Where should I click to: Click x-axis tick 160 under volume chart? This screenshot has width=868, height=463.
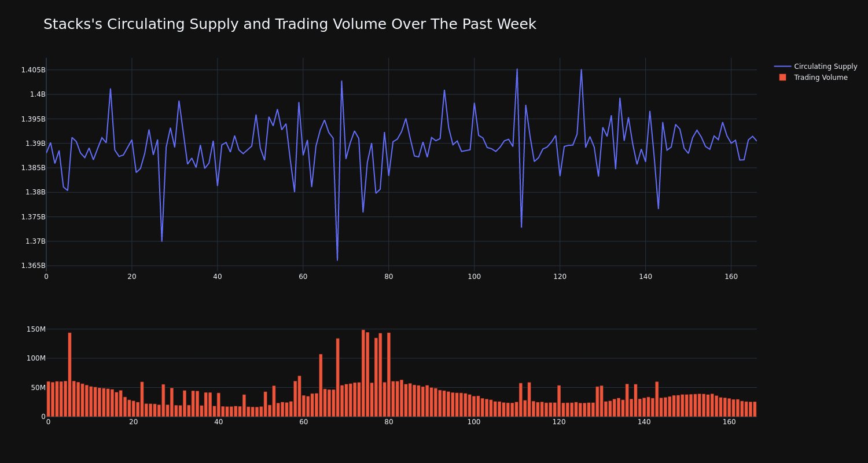pyautogui.click(x=729, y=422)
